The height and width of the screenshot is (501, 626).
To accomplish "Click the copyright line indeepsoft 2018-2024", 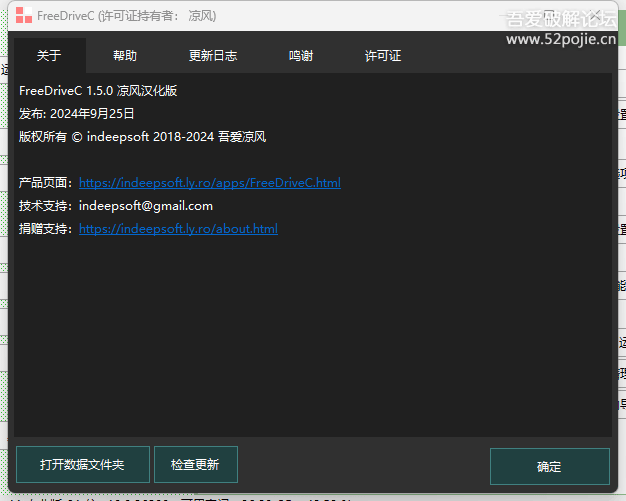I will click(x=143, y=137).
